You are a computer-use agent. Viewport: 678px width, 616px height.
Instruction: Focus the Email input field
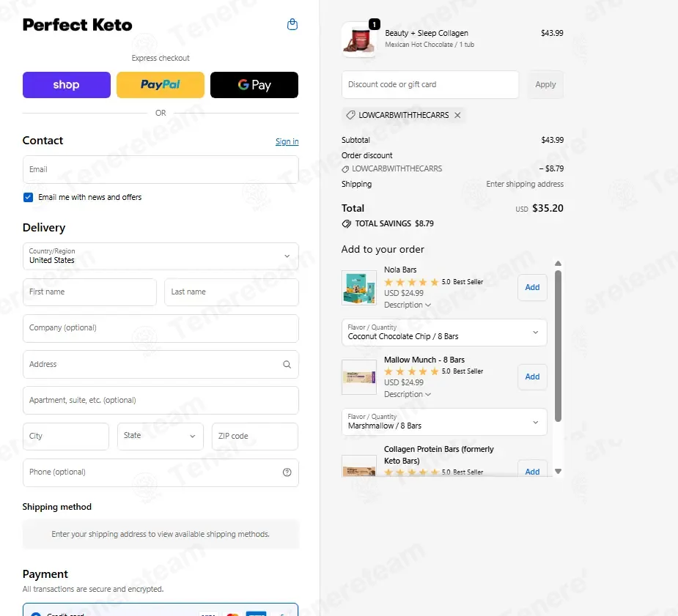(x=161, y=169)
